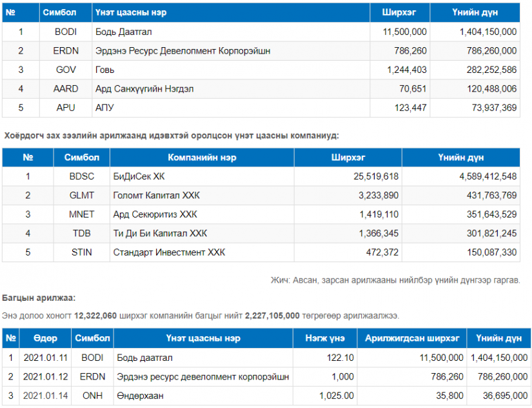Image resolution: width=532 pixels, height=408 pixels.
Task: Click the quantity "25,519,618"
Action: coord(376,176)
